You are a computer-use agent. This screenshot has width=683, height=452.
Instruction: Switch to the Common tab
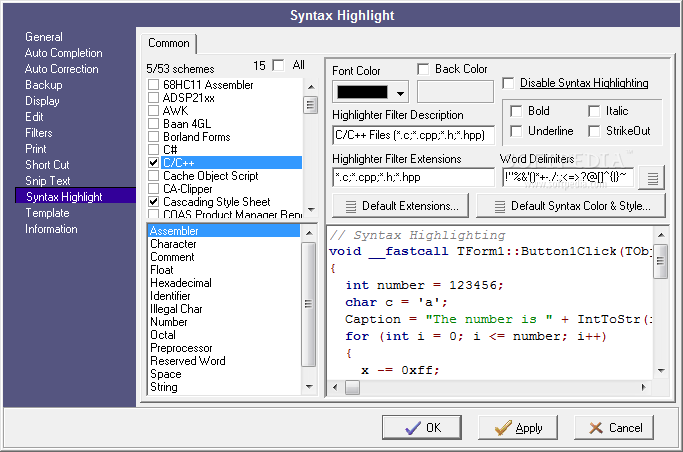169,43
